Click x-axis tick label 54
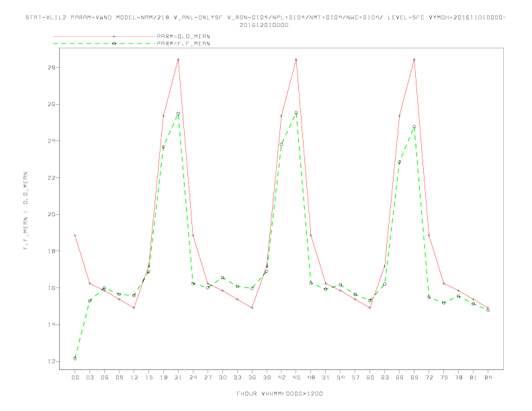532x411 pixels. tap(341, 377)
